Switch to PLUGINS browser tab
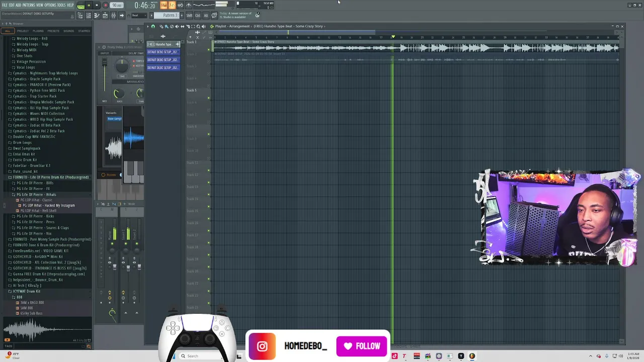 pos(38,31)
